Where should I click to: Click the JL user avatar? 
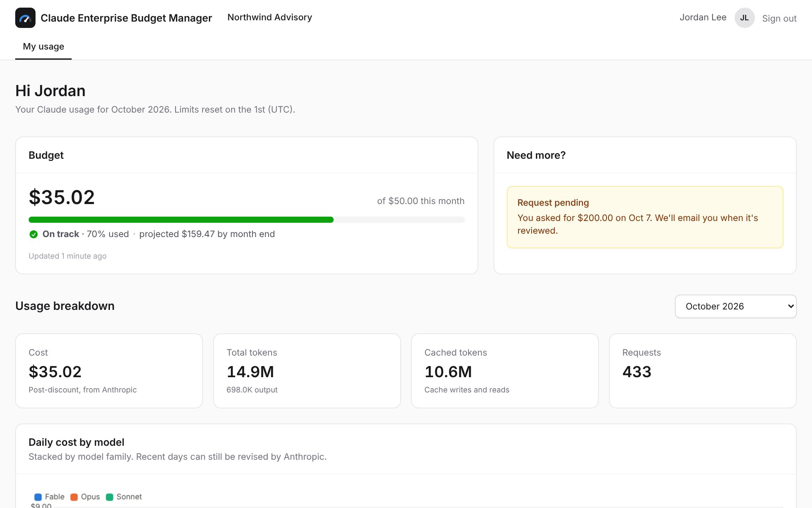(744, 18)
